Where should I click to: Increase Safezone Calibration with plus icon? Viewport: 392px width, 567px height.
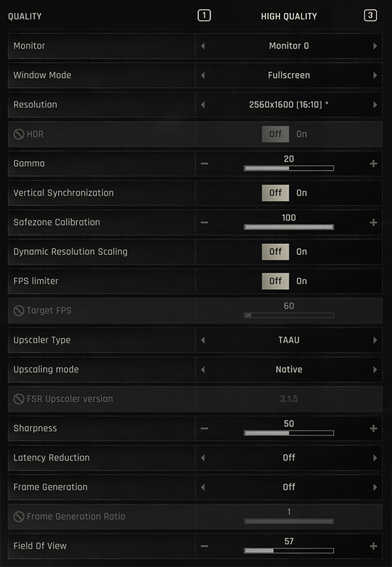[374, 222]
